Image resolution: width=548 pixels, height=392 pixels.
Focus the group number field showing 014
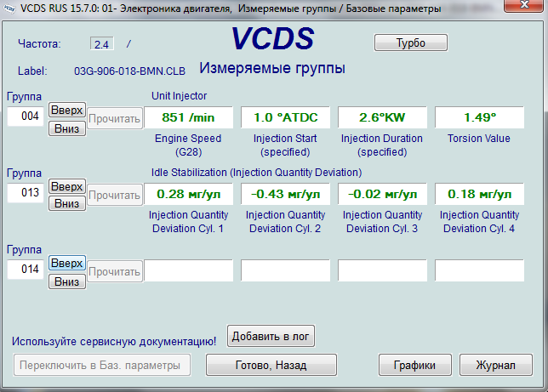coord(26,270)
